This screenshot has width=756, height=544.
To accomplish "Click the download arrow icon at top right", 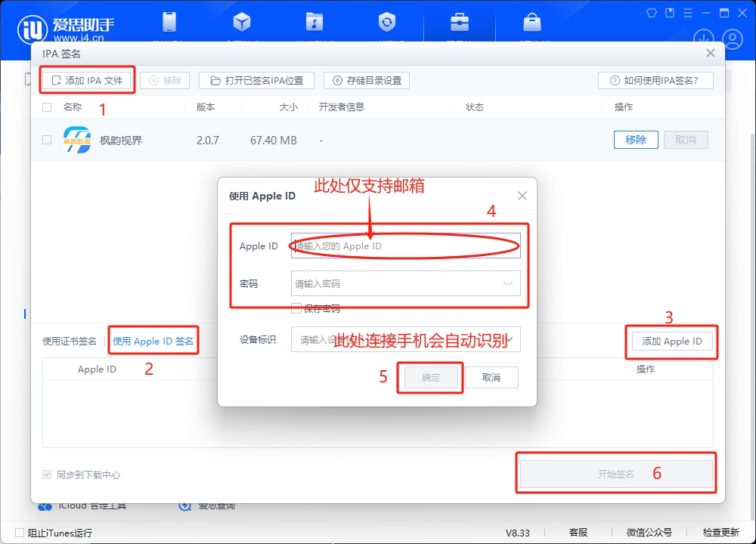I will pyautogui.click(x=704, y=39).
